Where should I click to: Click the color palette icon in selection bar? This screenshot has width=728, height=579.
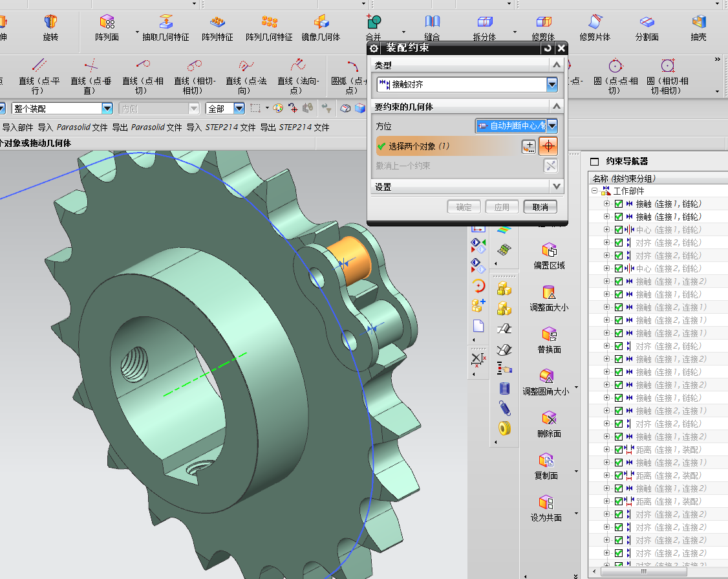[277, 108]
